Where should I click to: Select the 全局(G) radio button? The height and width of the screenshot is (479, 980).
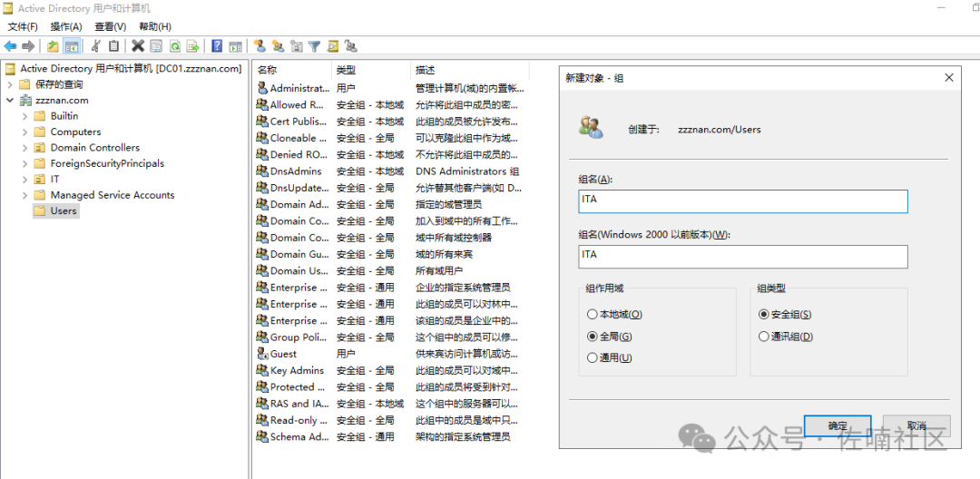click(592, 336)
